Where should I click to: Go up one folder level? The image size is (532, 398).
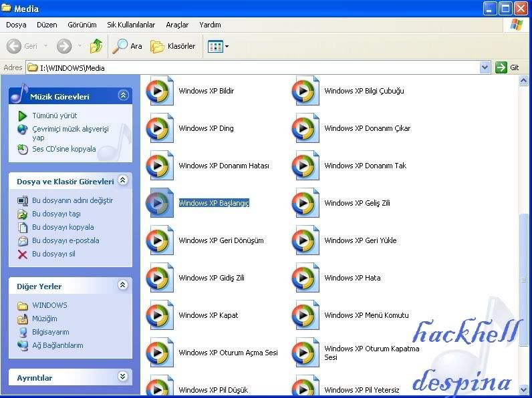point(96,46)
